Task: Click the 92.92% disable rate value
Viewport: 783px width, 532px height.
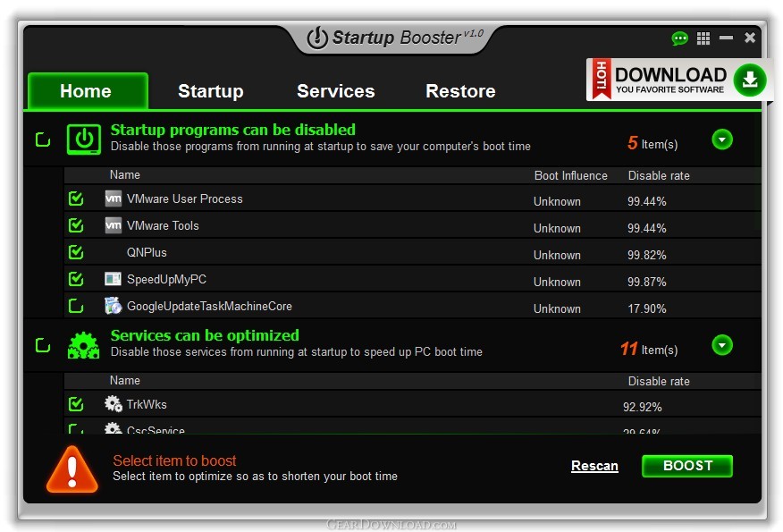Action: click(x=642, y=407)
